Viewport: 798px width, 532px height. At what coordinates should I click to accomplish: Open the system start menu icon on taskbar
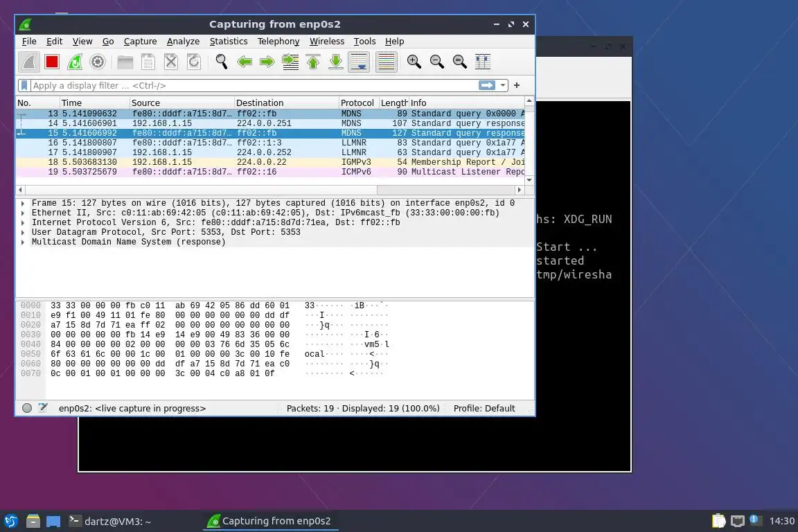(x=11, y=521)
